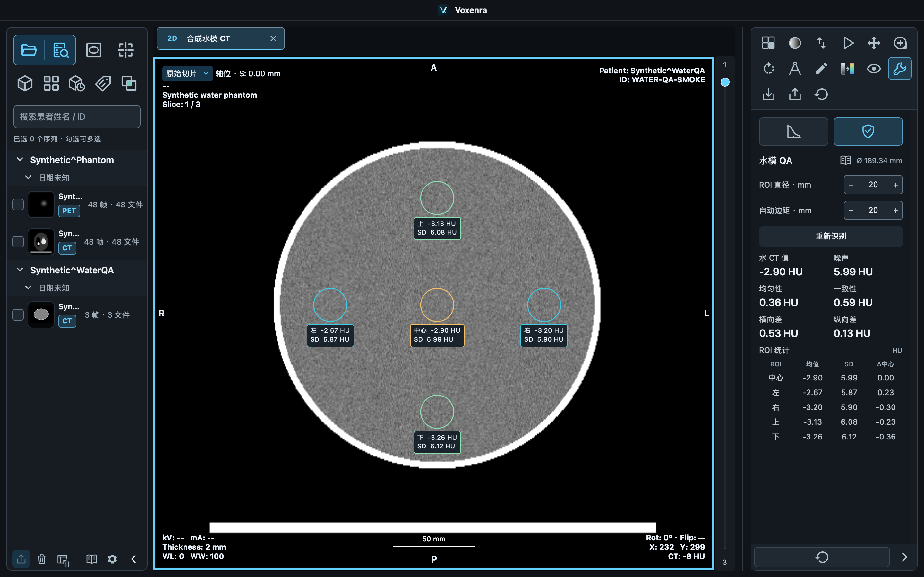This screenshot has height=577, width=924.
Task: Click the trash delete icon
Action: click(42, 559)
